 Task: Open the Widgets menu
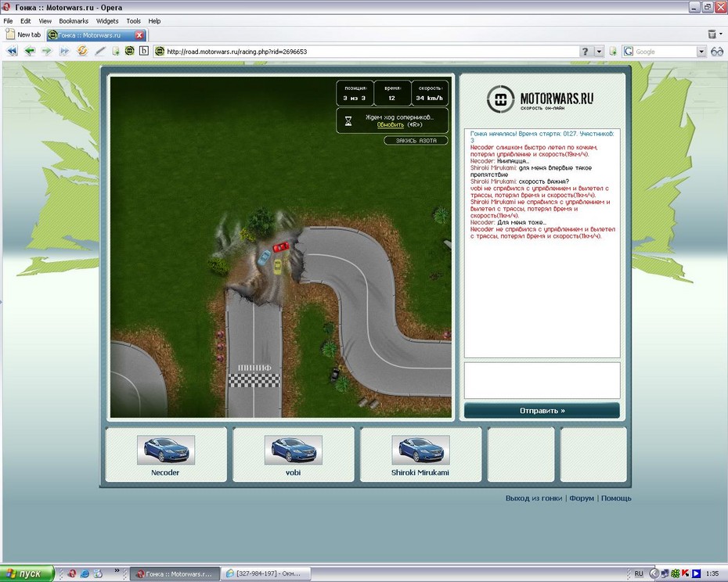pos(107,21)
